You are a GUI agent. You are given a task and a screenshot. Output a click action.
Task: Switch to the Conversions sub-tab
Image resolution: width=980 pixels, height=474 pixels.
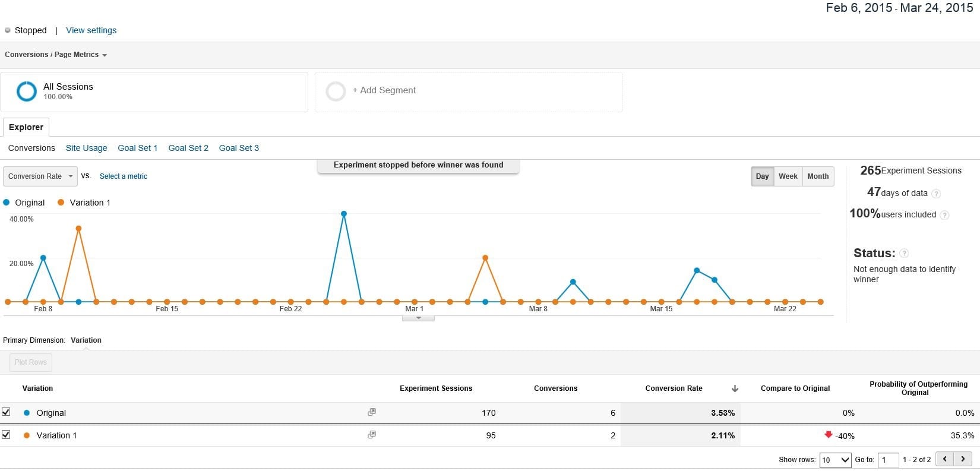coord(31,148)
